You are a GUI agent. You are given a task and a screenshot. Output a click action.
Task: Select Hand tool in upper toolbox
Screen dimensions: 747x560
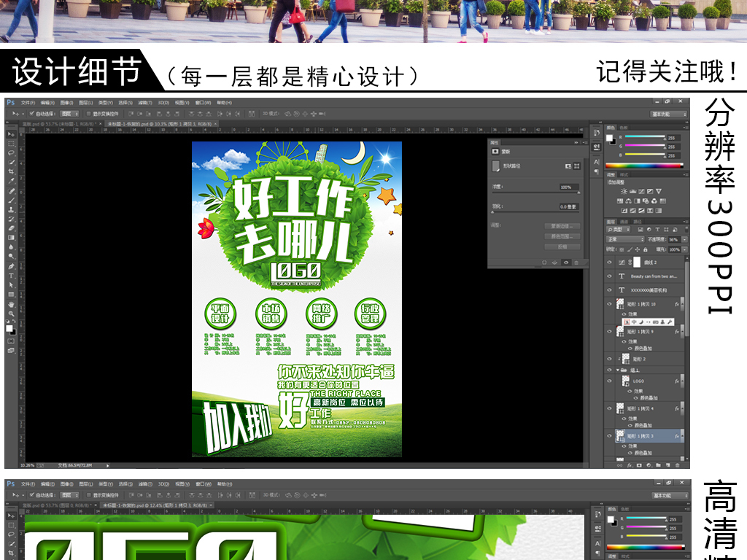coord(11,304)
